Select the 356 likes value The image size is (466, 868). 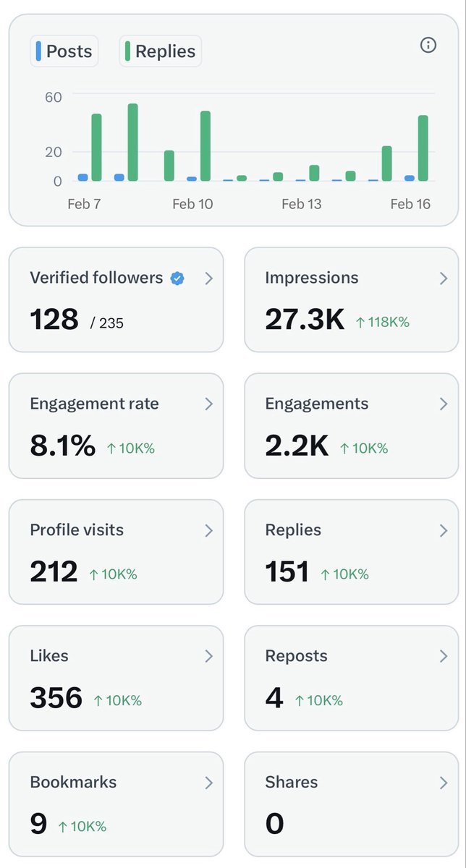tap(56, 697)
